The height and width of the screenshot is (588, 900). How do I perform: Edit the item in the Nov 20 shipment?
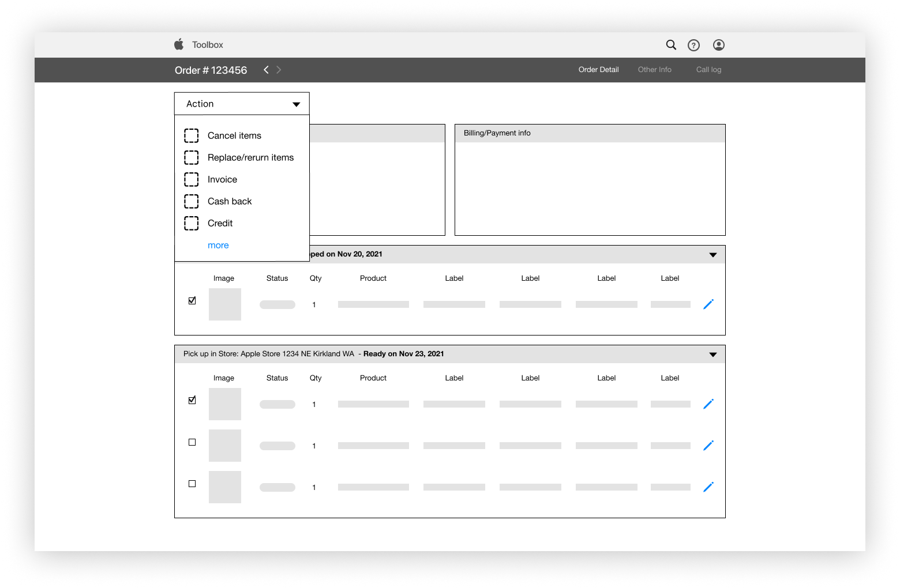[x=708, y=304]
